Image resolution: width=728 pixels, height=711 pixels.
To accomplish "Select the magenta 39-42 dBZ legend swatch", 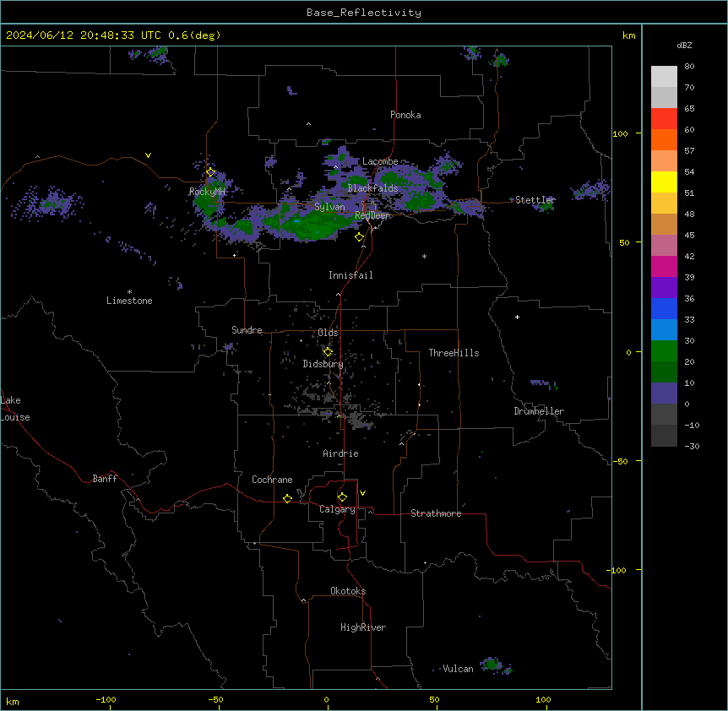I will coord(664,266).
